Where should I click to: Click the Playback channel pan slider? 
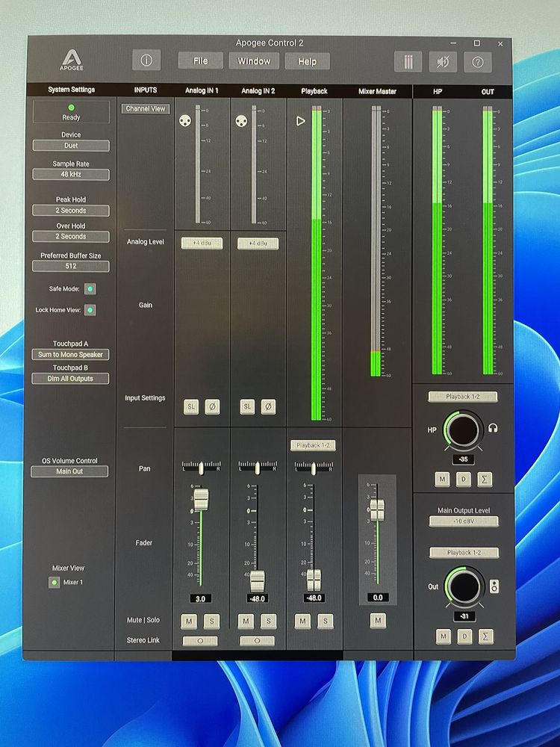314,468
